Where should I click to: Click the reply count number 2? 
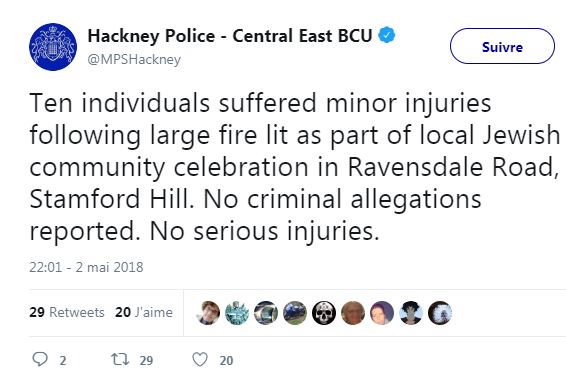pyautogui.click(x=63, y=360)
